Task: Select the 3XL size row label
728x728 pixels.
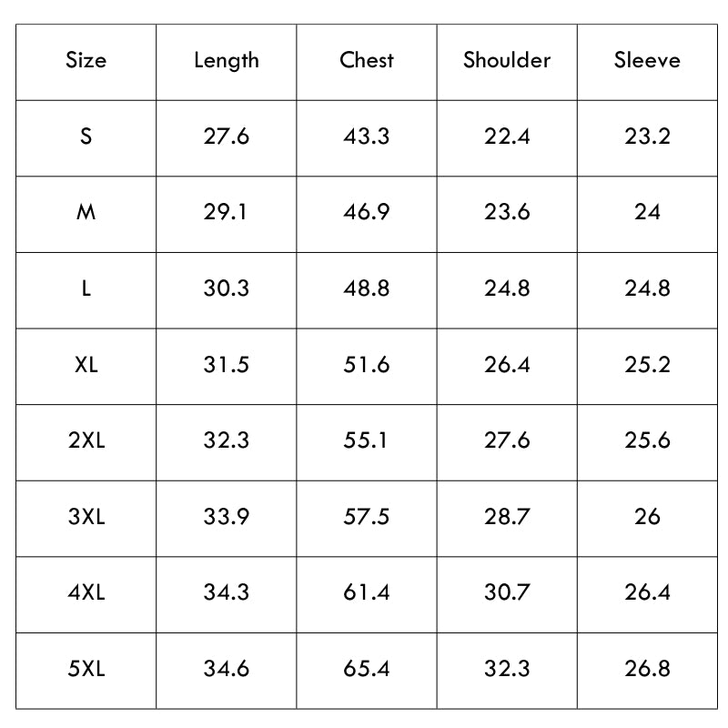Action: coord(86,517)
